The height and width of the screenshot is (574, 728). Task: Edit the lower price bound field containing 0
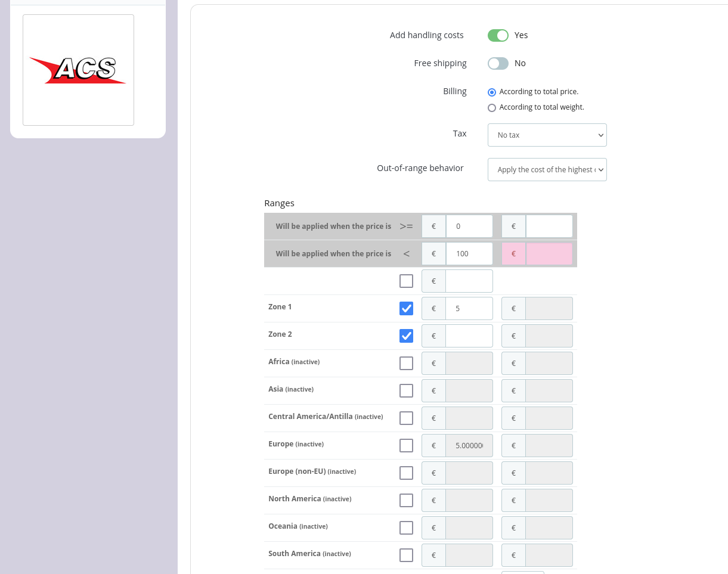[469, 227]
